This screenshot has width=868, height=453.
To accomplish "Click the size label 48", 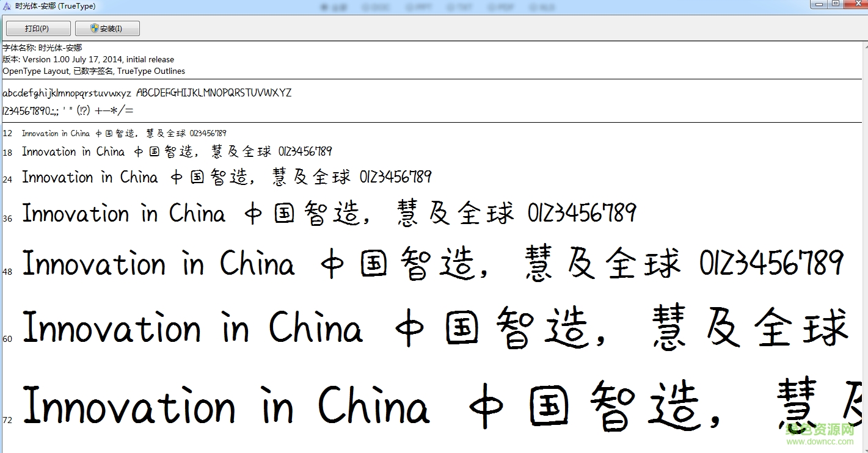I will click(x=7, y=271).
